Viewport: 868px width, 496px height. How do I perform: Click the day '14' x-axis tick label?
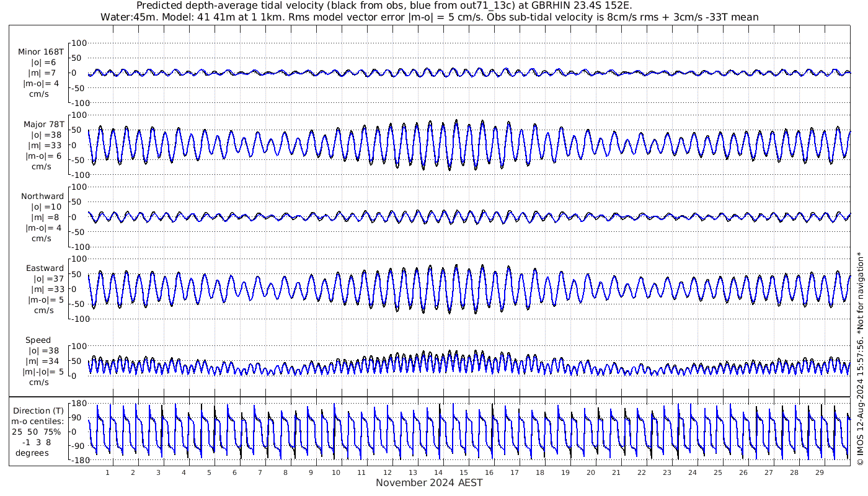[x=438, y=472]
